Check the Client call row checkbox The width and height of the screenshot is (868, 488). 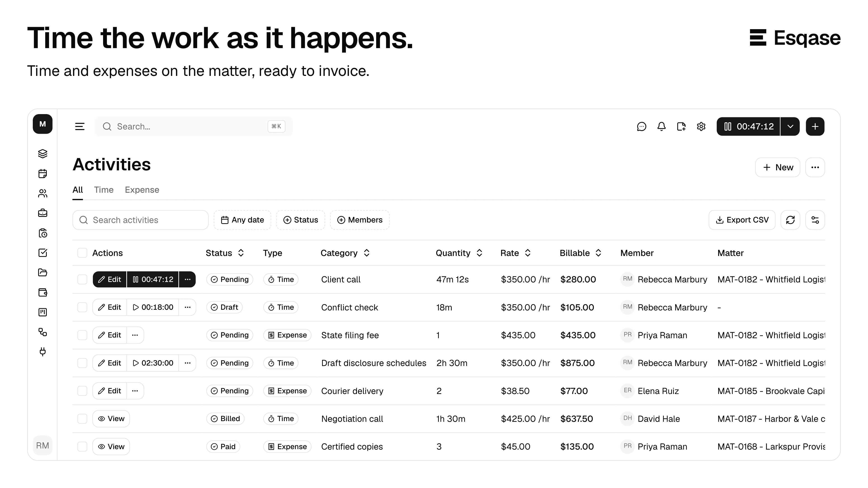[82, 279]
